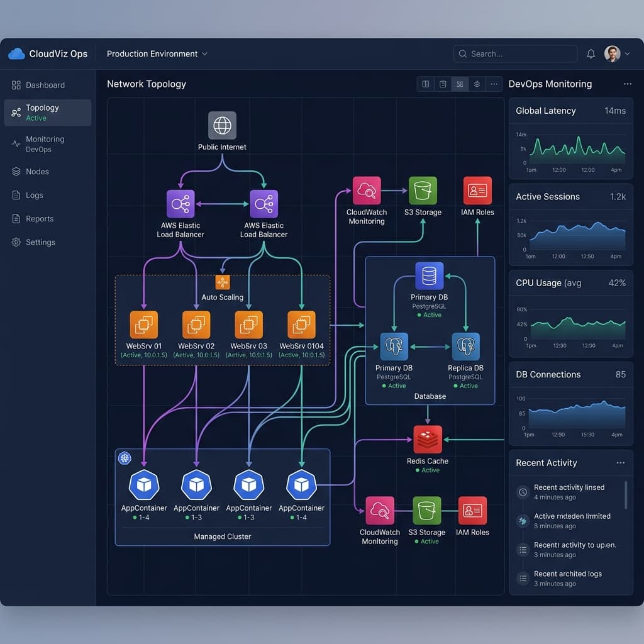Viewport: 644px width, 644px height.
Task: Select the right AWS Elastic Load Balancer node
Action: [x=264, y=204]
